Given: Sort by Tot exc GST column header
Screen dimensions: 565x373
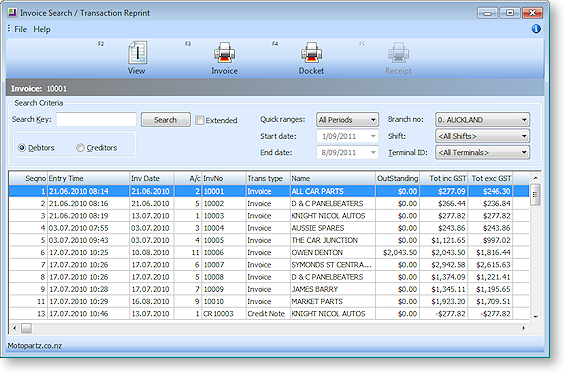Looking at the screenshot, I should click(x=490, y=178).
